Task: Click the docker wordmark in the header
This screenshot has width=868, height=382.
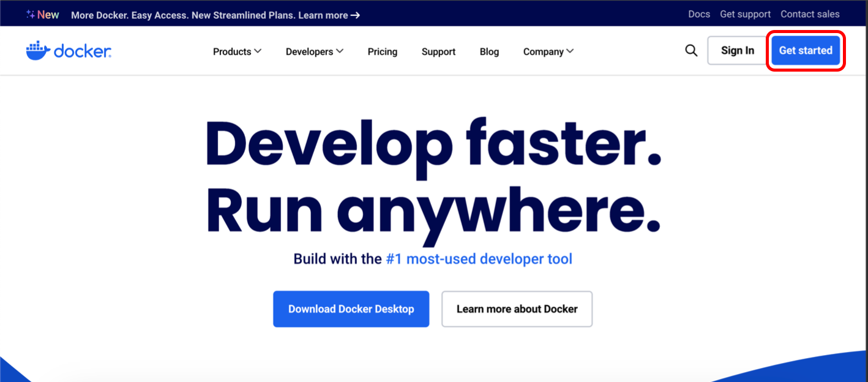Action: pyautogui.click(x=83, y=51)
